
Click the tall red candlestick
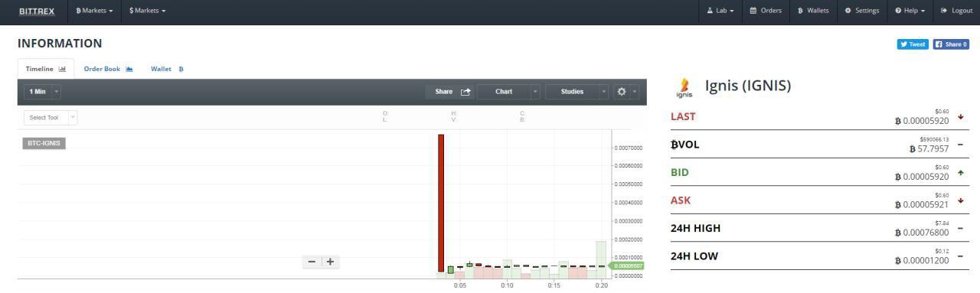coord(441,203)
